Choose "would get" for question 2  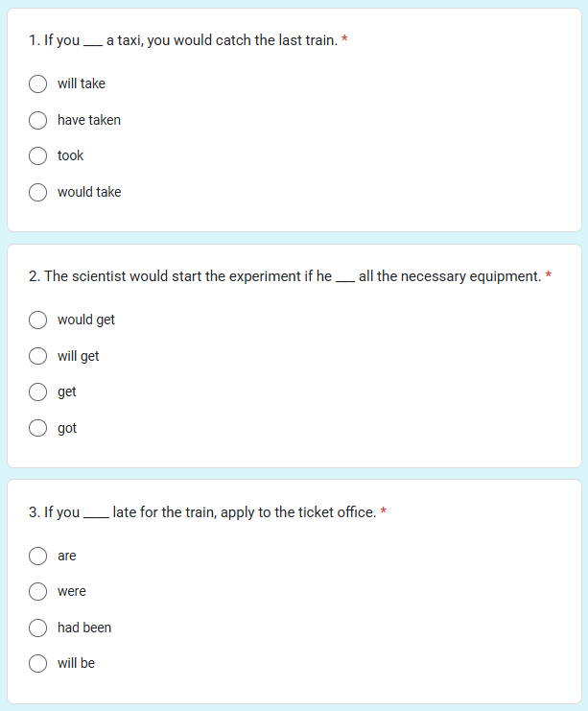click(x=37, y=320)
